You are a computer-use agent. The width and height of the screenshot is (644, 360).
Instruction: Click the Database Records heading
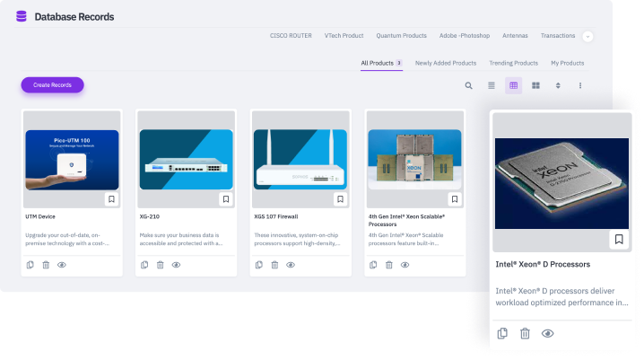click(74, 17)
